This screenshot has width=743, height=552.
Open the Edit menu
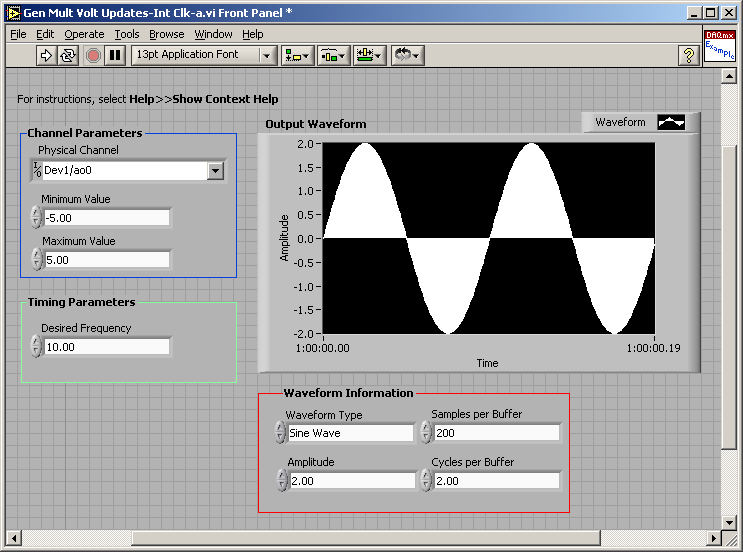pos(45,34)
